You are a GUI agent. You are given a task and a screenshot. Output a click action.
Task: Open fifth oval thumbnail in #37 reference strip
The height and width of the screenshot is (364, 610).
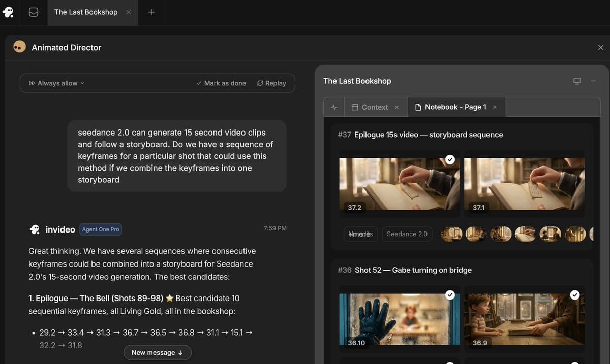[550, 234]
